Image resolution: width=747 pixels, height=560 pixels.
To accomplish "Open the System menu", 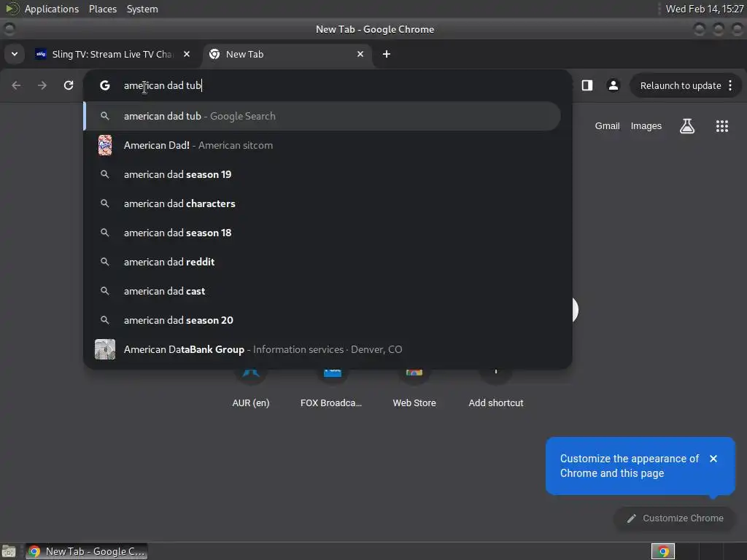I will 142,9.
